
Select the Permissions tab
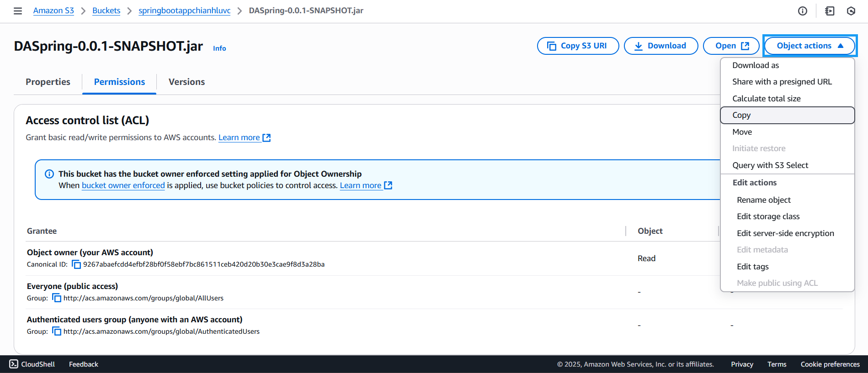pyautogui.click(x=119, y=82)
